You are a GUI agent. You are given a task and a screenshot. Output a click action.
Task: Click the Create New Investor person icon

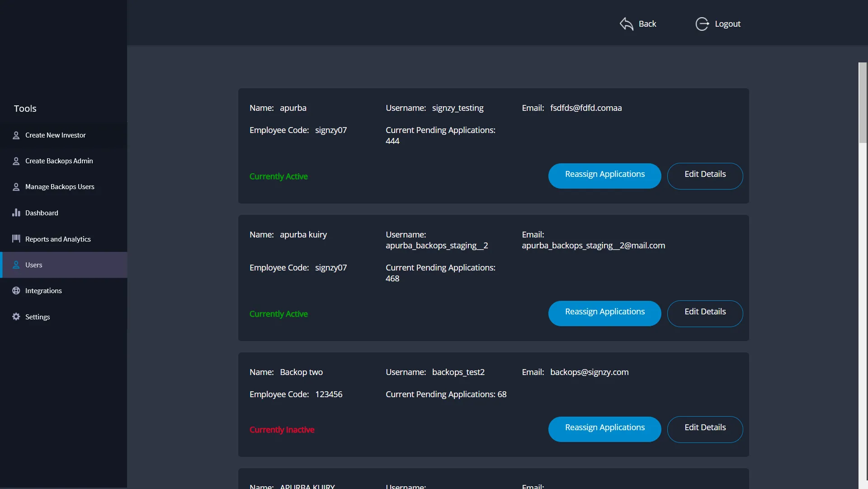click(x=16, y=135)
